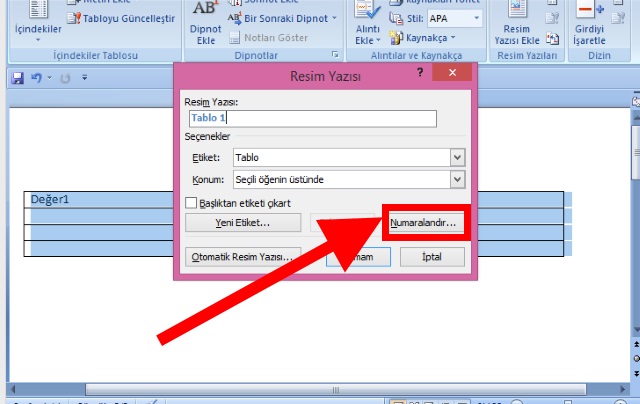Insert a footnote with Dipnot Ekle

205,24
